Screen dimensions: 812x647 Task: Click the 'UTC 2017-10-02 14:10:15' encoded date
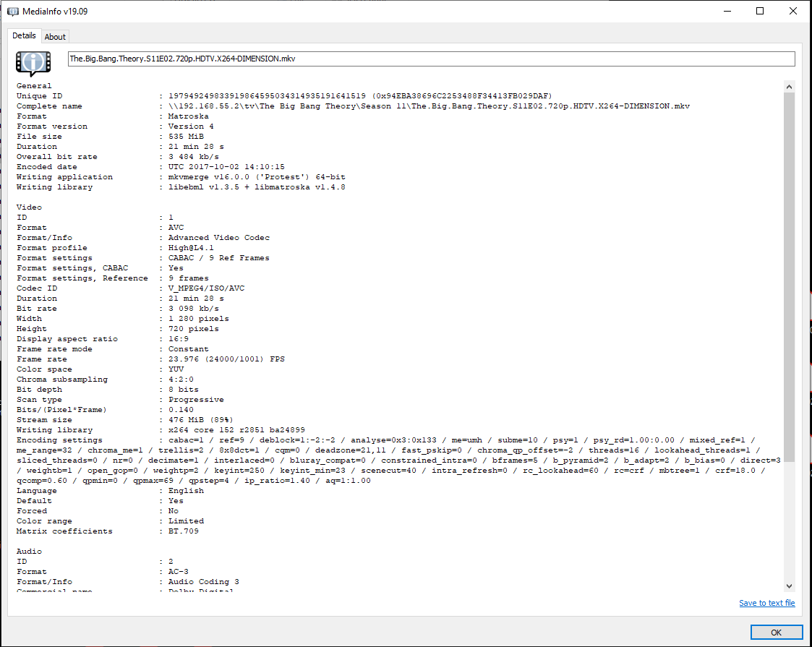click(226, 167)
